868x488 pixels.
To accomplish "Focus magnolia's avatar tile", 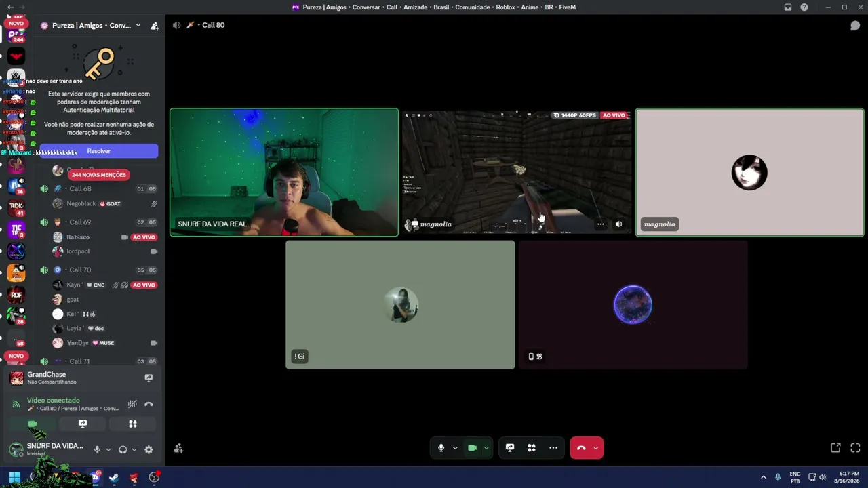I will tap(749, 172).
